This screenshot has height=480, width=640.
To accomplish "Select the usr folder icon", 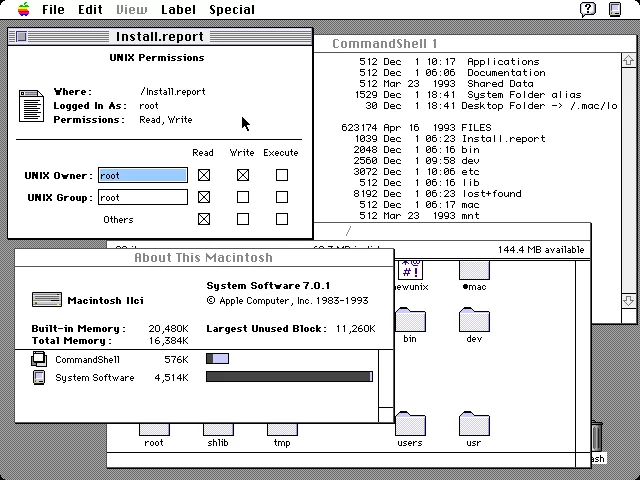I will [474, 424].
